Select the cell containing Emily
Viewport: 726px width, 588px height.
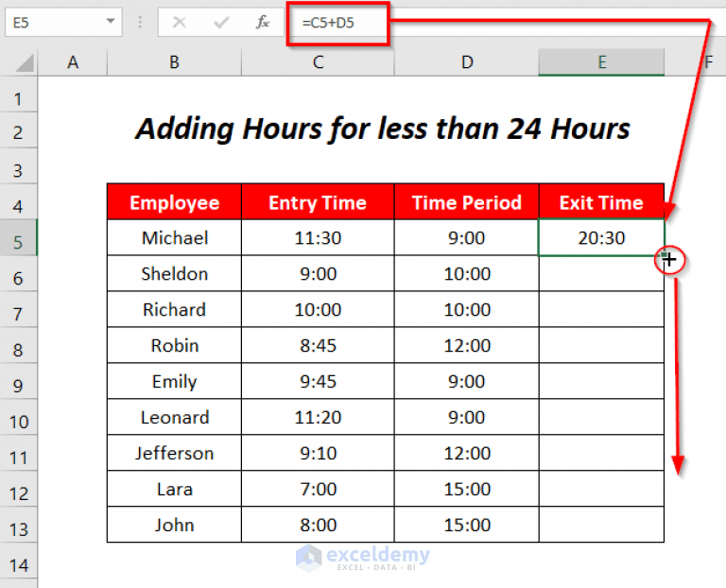click(x=174, y=381)
